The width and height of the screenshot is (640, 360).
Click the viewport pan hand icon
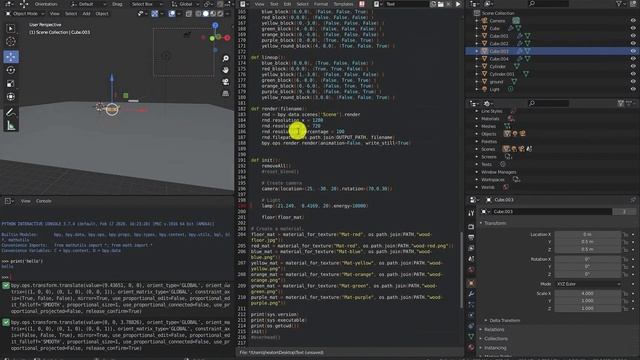coord(225,70)
